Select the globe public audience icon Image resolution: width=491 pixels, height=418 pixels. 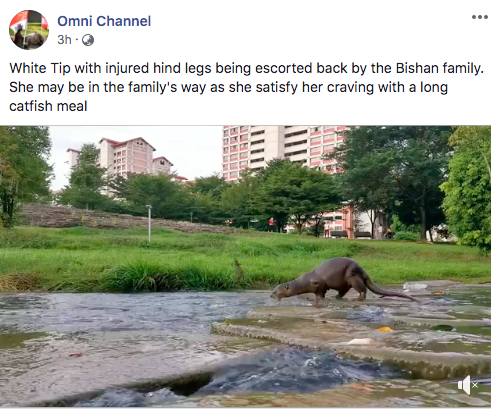point(88,40)
